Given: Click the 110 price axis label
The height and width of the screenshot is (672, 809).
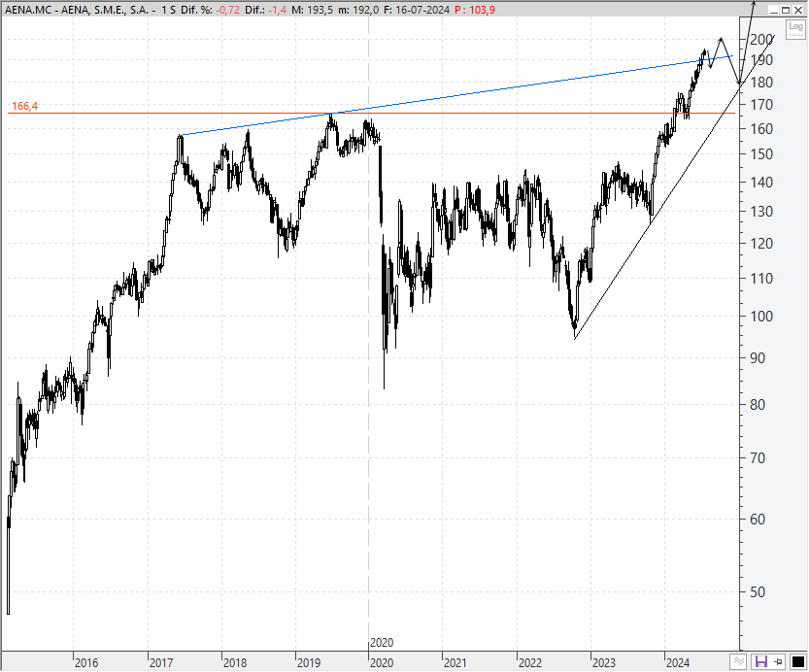Looking at the screenshot, I should tap(761, 279).
